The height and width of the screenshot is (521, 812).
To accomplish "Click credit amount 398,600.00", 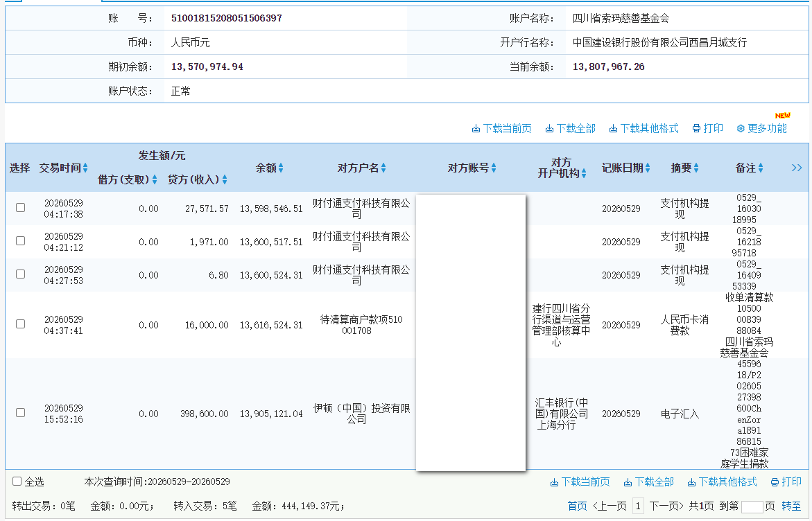I will click(204, 414).
